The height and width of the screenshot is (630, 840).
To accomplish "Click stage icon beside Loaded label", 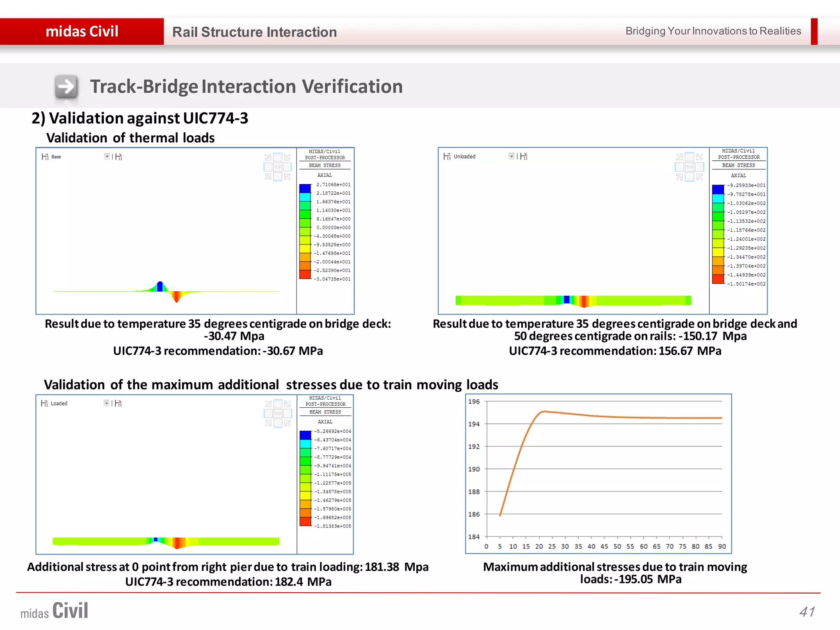I will [x=44, y=403].
